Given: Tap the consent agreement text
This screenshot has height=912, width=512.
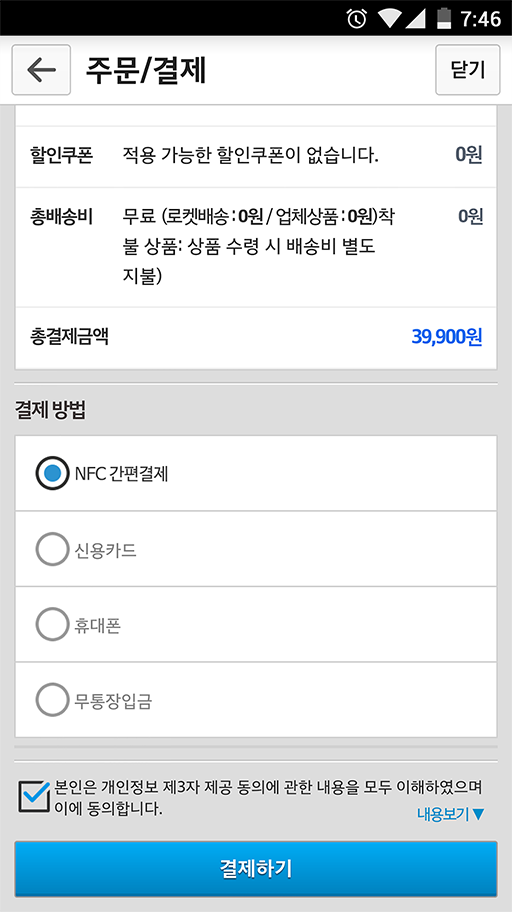Looking at the screenshot, I should point(268,797).
